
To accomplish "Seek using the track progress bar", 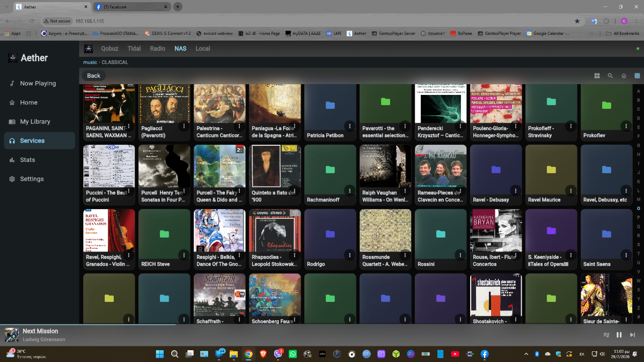I will pyautogui.click(x=322, y=324).
